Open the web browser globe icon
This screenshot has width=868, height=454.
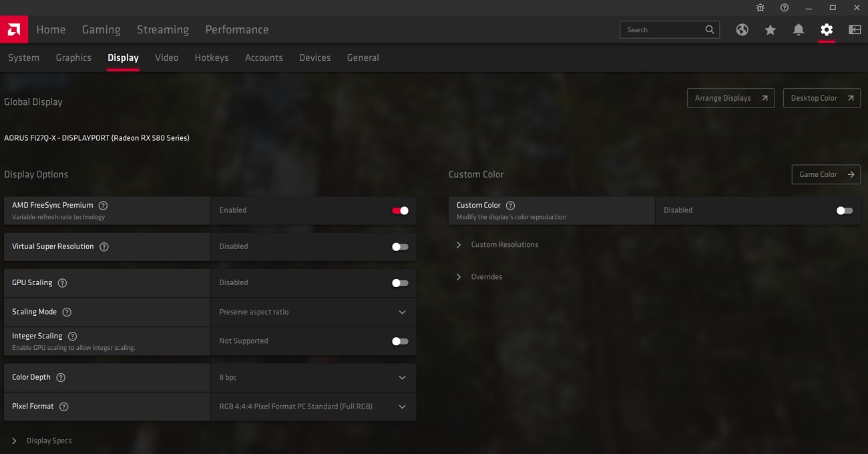point(742,29)
